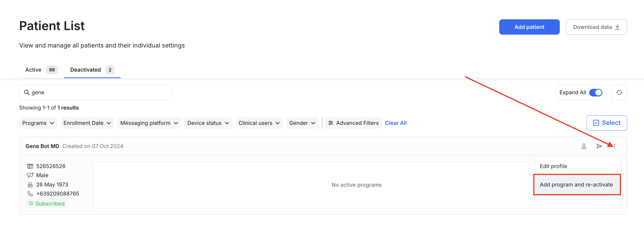Enable Select mode for patient rows
This screenshot has width=644, height=244.
[606, 123]
